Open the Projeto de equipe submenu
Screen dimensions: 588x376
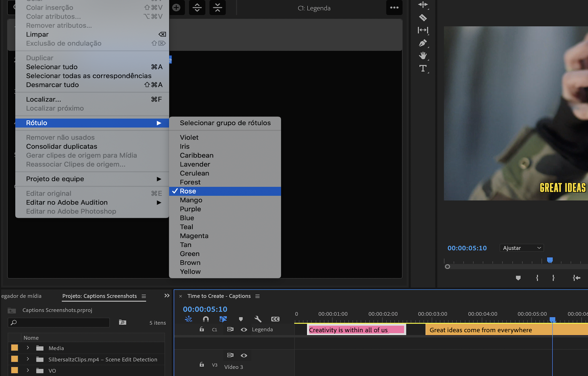coord(92,179)
